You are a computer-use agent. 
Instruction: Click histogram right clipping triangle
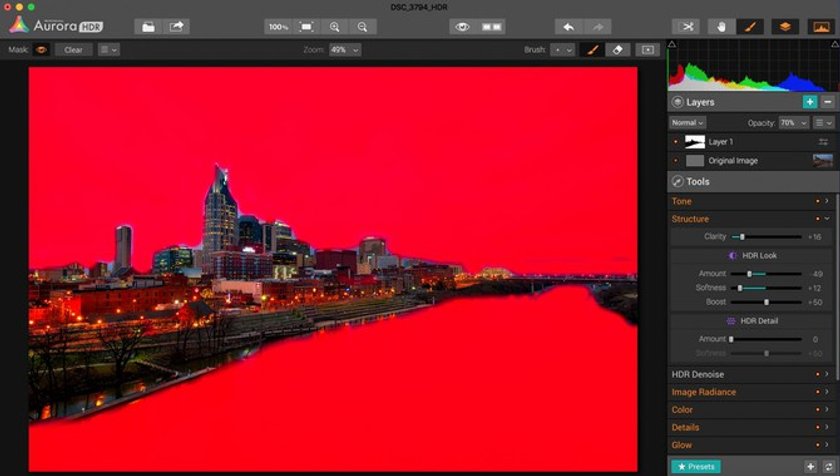835,44
